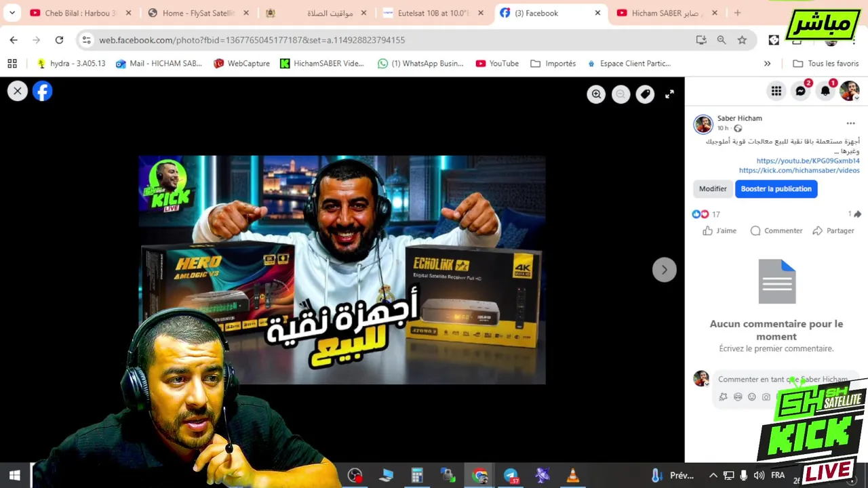Open Telegram from the taskbar

click(x=511, y=476)
